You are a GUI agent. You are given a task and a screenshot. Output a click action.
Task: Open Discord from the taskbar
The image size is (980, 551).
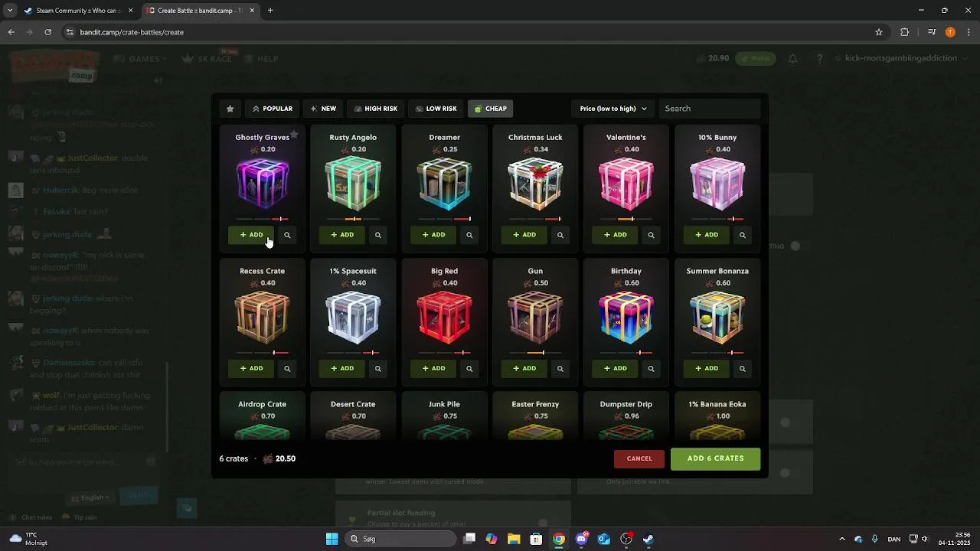[x=581, y=539]
